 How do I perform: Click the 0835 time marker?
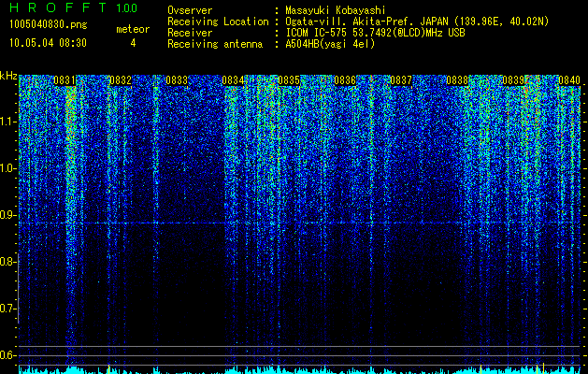[289, 80]
